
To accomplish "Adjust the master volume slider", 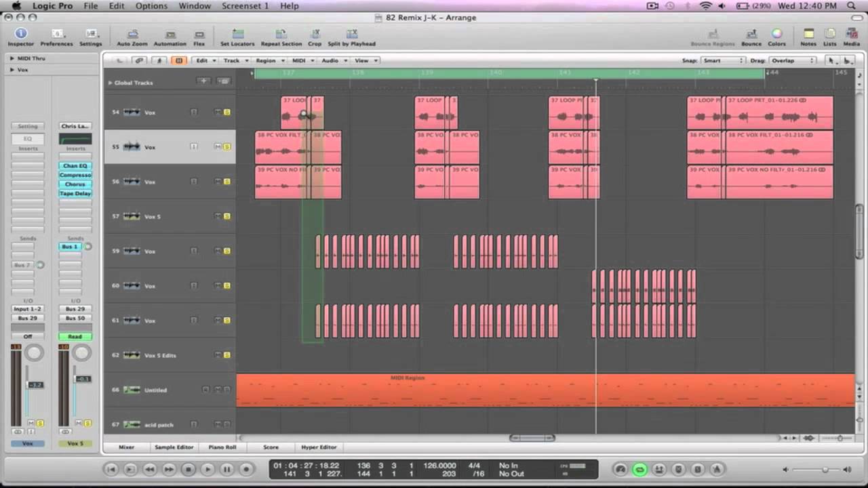I will point(825,470).
